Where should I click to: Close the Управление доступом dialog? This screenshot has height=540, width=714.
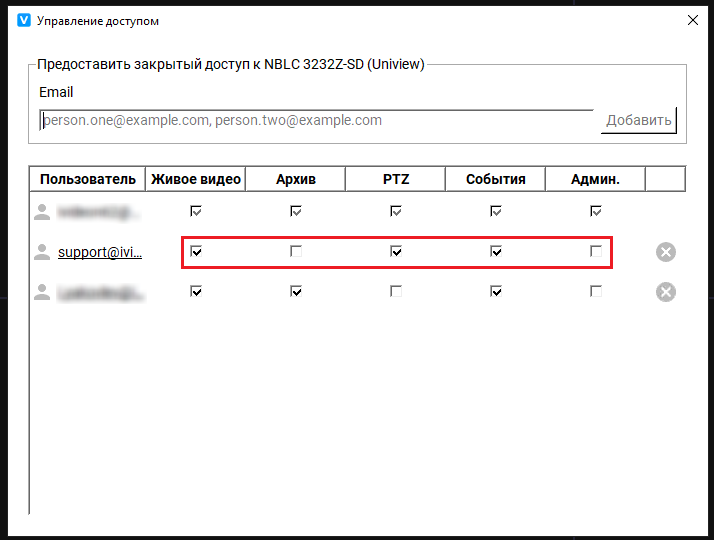[x=693, y=20]
